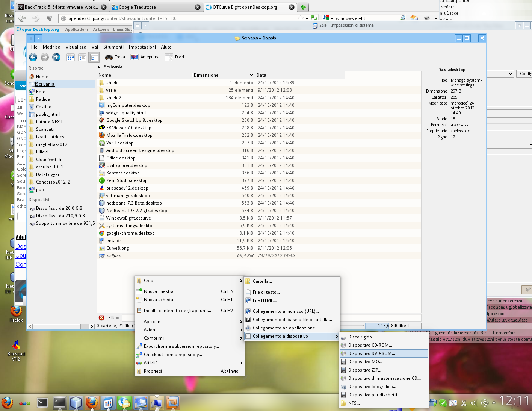Image resolution: width=532 pixels, height=411 pixels.
Task: Go up to parent folder arrow
Action: point(56,57)
